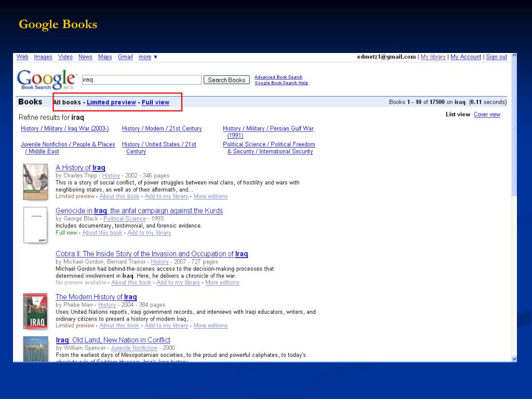This screenshot has height=399, width=532.
Task: Refine by History / Military / Persian Gulf War
Action: click(268, 132)
